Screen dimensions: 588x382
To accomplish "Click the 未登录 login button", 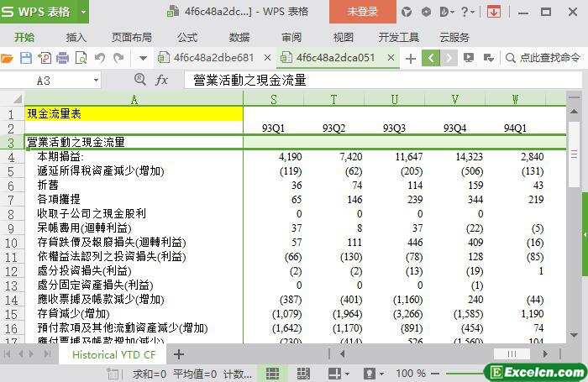I will (363, 12).
